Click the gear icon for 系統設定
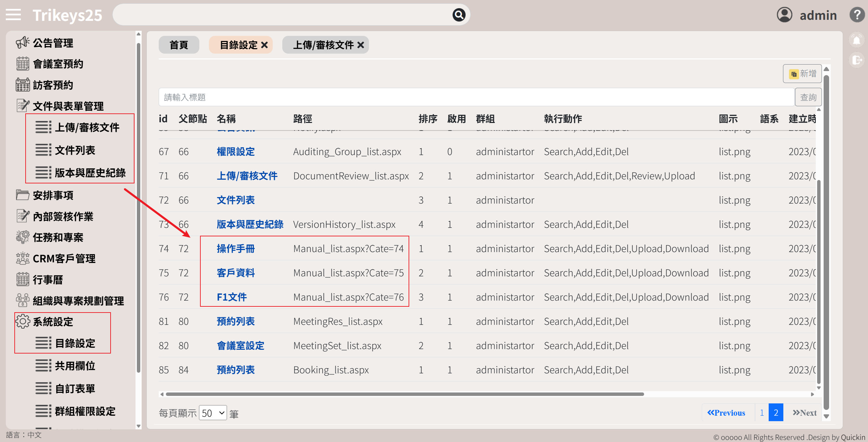Screen dimensions: 868x442 pos(23,321)
